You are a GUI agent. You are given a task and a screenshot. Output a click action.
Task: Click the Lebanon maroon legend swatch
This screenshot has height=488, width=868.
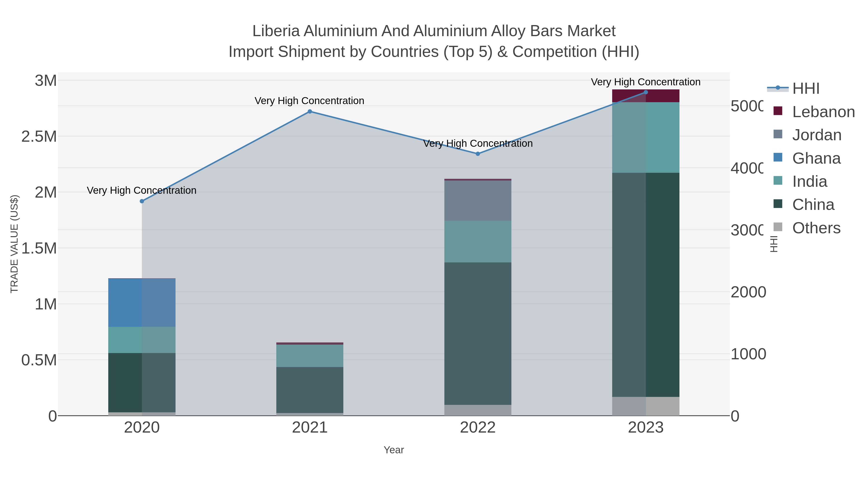778,111
